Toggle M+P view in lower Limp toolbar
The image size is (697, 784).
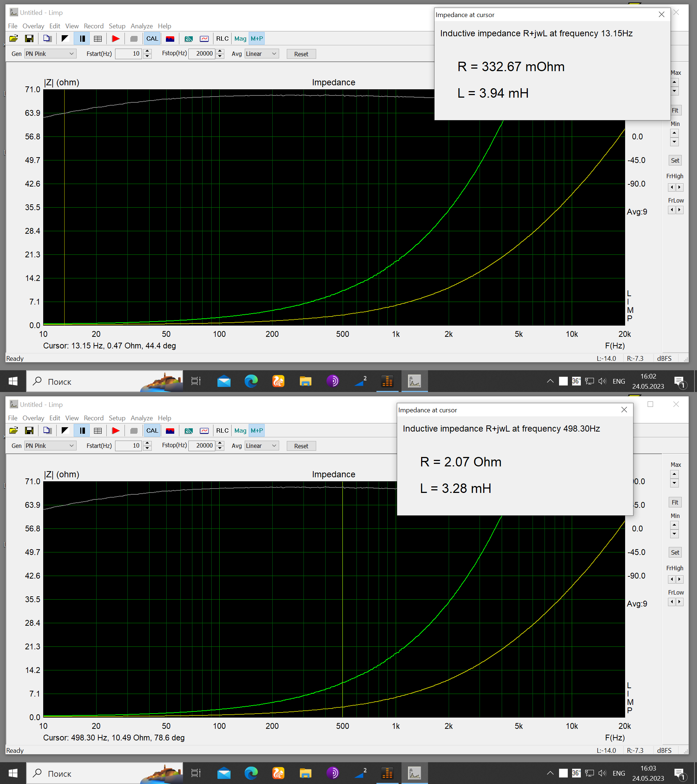point(257,430)
